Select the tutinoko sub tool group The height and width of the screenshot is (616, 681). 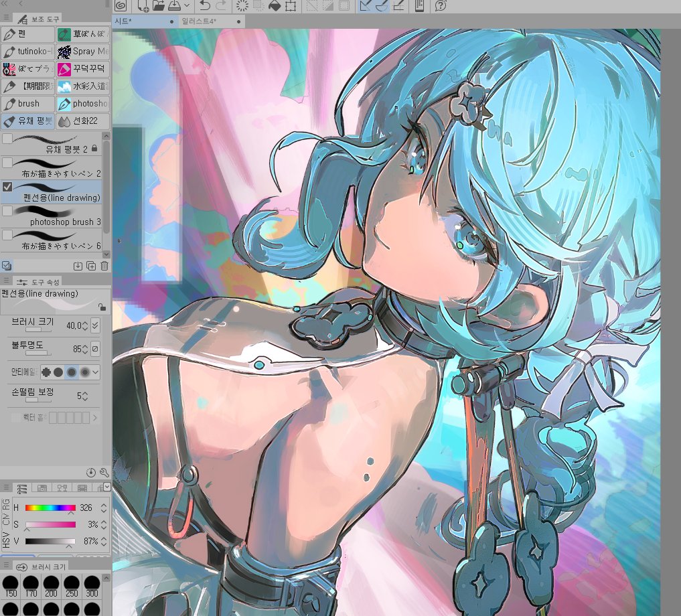[x=28, y=52]
